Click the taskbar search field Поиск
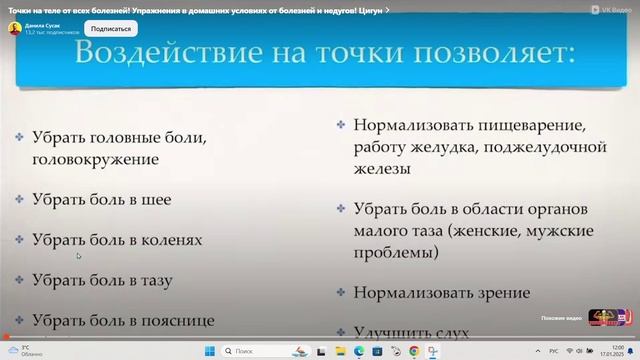Image resolution: width=640 pixels, height=360 pixels. 265,351
